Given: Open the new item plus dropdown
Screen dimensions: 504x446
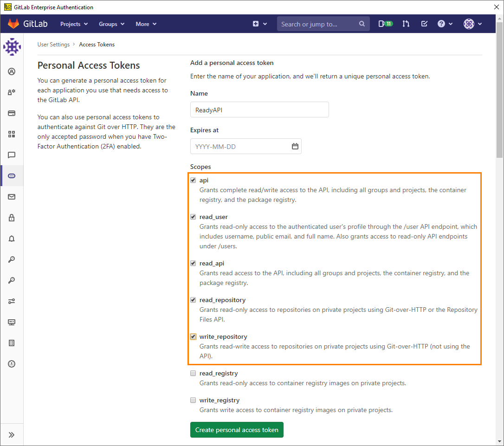Looking at the screenshot, I should (260, 24).
